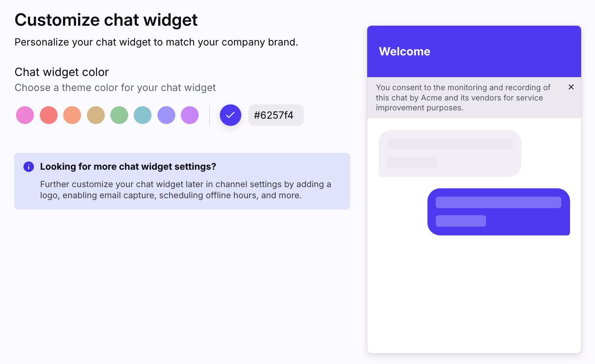
Task: Pick the periwinkle color swatch
Action: 166,115
